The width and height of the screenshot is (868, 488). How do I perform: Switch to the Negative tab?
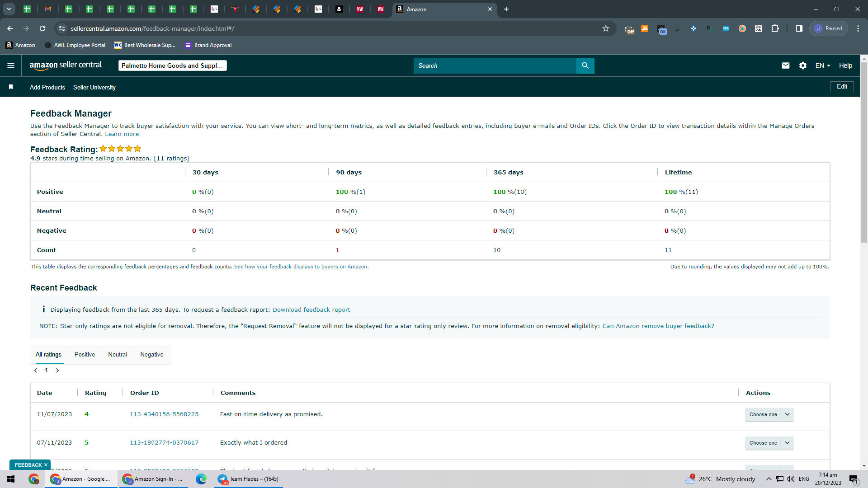click(152, 355)
